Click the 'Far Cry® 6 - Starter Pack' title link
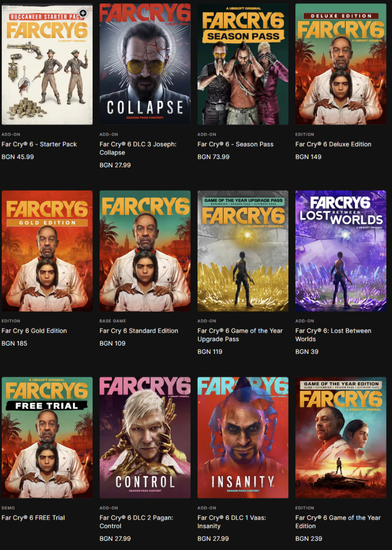This screenshot has width=392, height=550. (39, 144)
